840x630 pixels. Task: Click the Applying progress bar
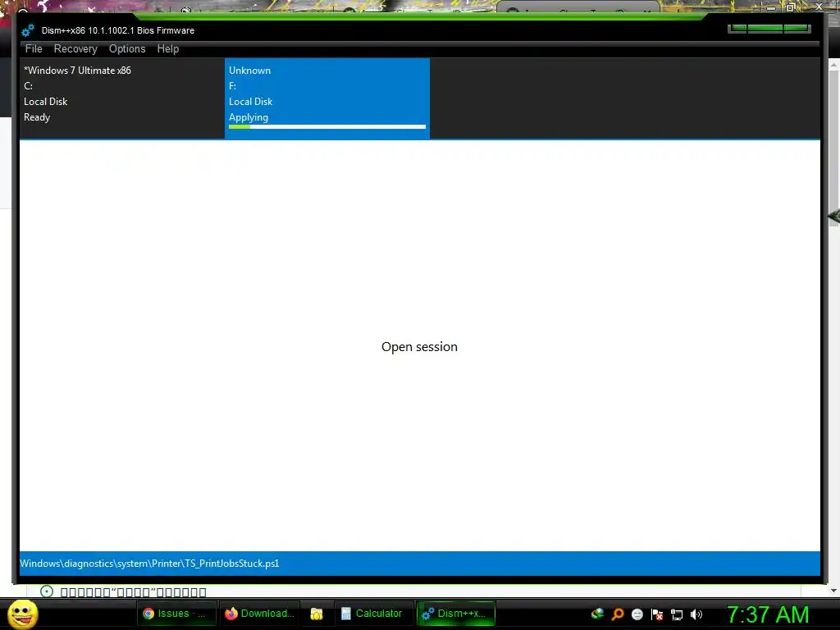coord(327,127)
